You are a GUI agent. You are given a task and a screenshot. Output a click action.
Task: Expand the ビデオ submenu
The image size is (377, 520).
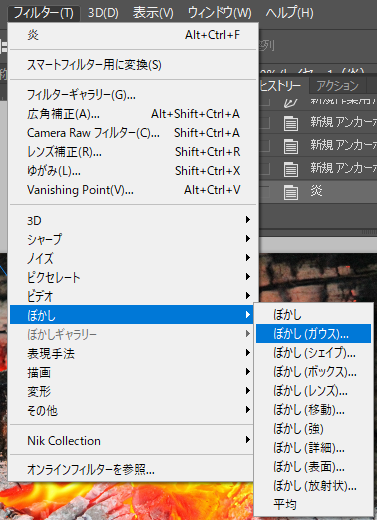(133, 296)
